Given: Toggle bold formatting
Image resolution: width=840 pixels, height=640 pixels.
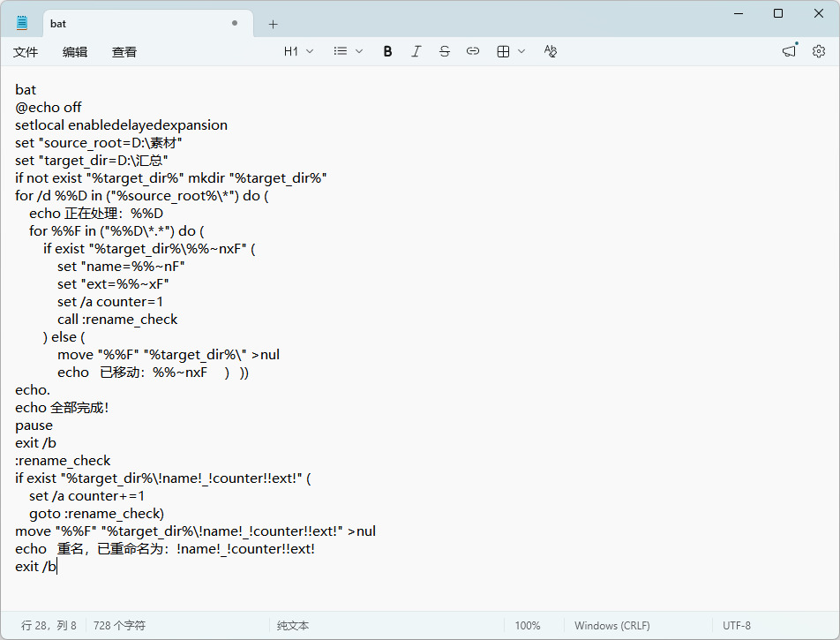Looking at the screenshot, I should (x=388, y=51).
